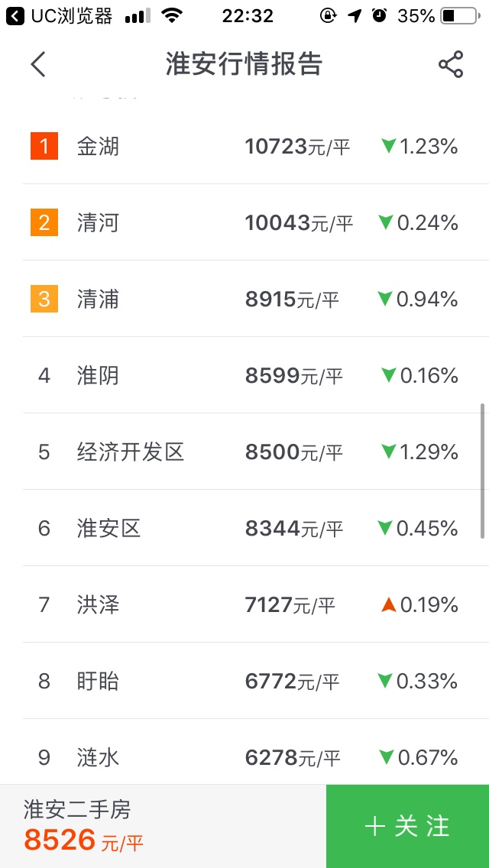The height and width of the screenshot is (868, 489).
Task: Tap the 10043元/平 price for 清河
Action: 299,223
